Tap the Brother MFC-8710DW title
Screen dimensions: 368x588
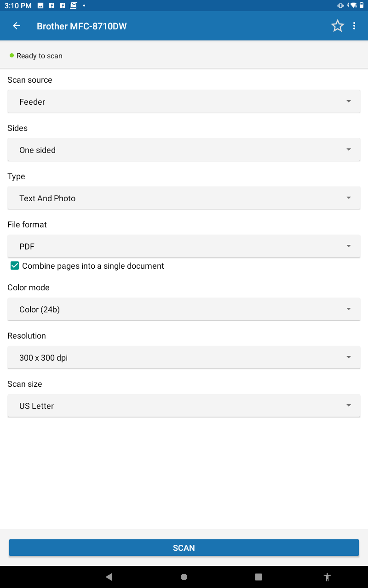point(82,26)
